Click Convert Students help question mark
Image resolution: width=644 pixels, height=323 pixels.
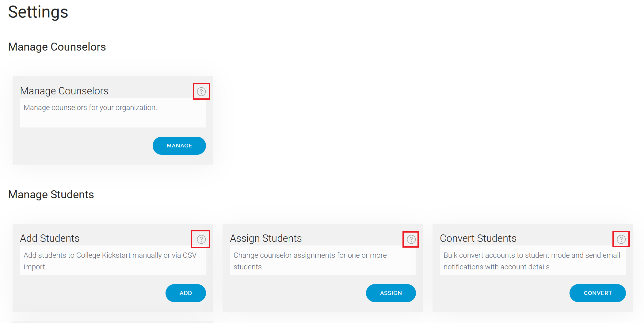621,239
